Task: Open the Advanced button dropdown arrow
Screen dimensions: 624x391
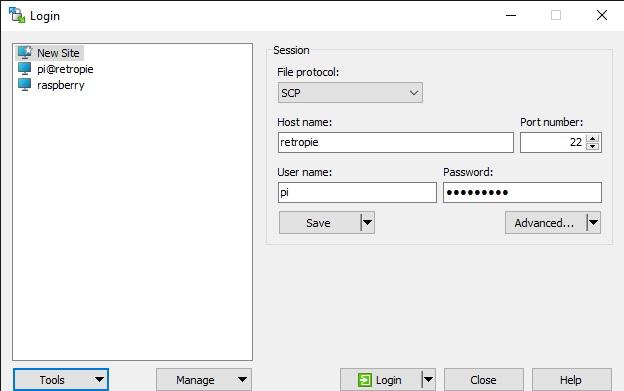Action: [593, 222]
